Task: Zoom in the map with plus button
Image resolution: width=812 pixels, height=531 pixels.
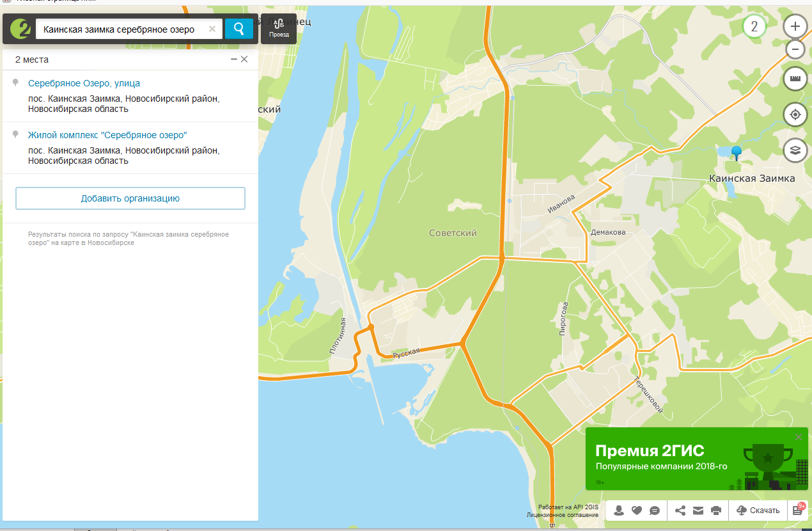Action: click(x=795, y=27)
